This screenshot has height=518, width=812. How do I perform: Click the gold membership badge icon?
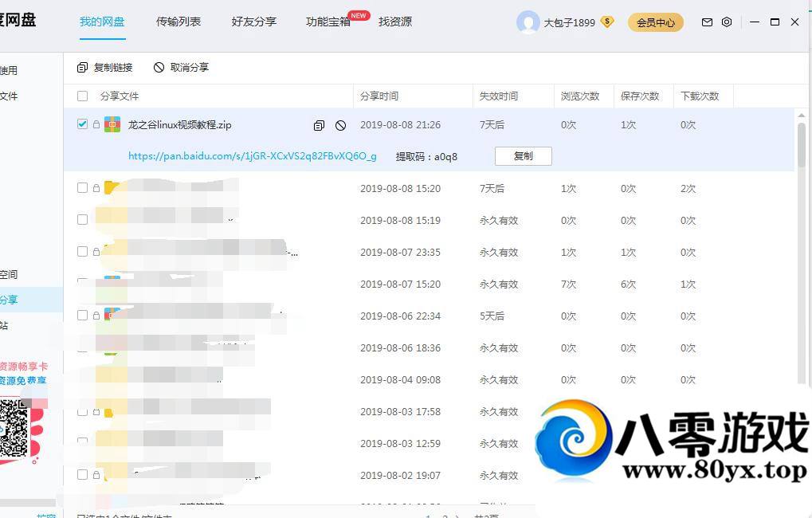(x=607, y=22)
